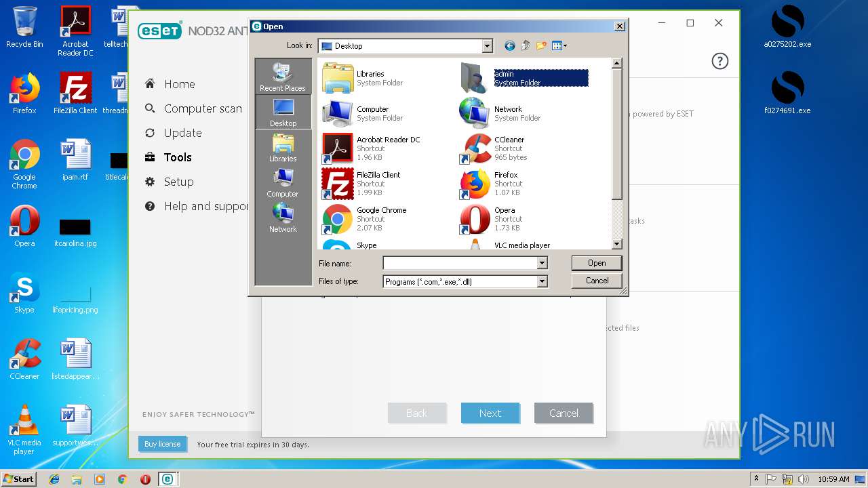Image resolution: width=868 pixels, height=488 pixels.
Task: Click the volume icon in system tray
Action: [804, 479]
